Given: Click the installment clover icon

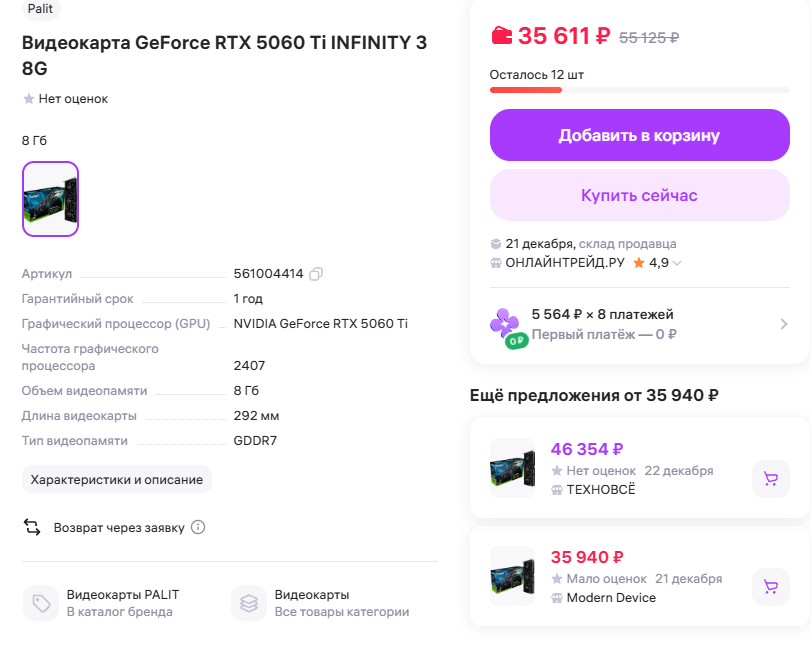Looking at the screenshot, I should pyautogui.click(x=505, y=324).
